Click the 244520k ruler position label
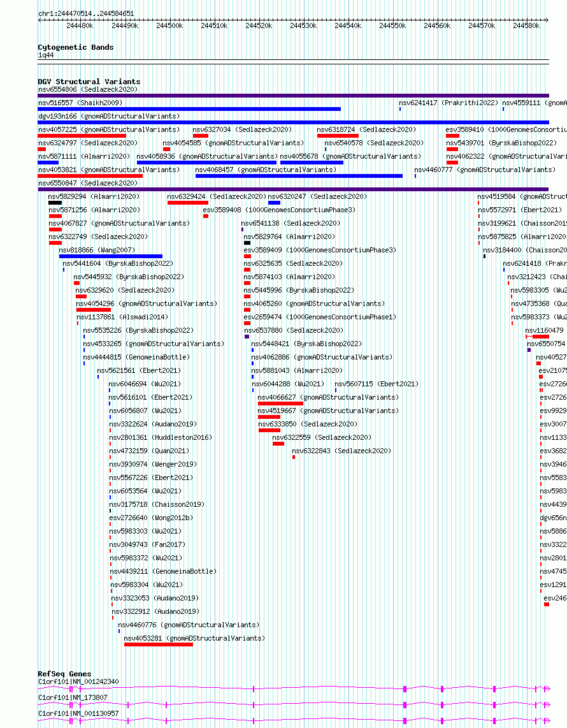567x728 pixels. (259, 25)
